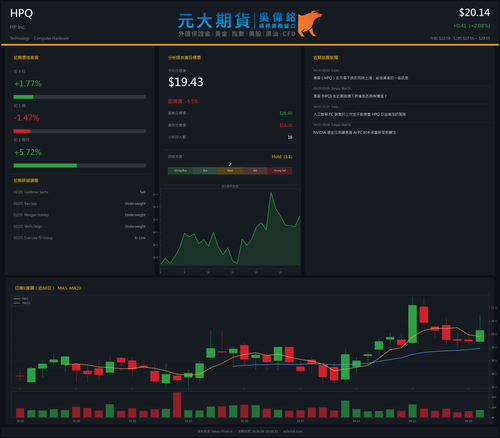Click the Hold (3.1) consensus rating text
This screenshot has width=500, height=438.
(282, 157)
